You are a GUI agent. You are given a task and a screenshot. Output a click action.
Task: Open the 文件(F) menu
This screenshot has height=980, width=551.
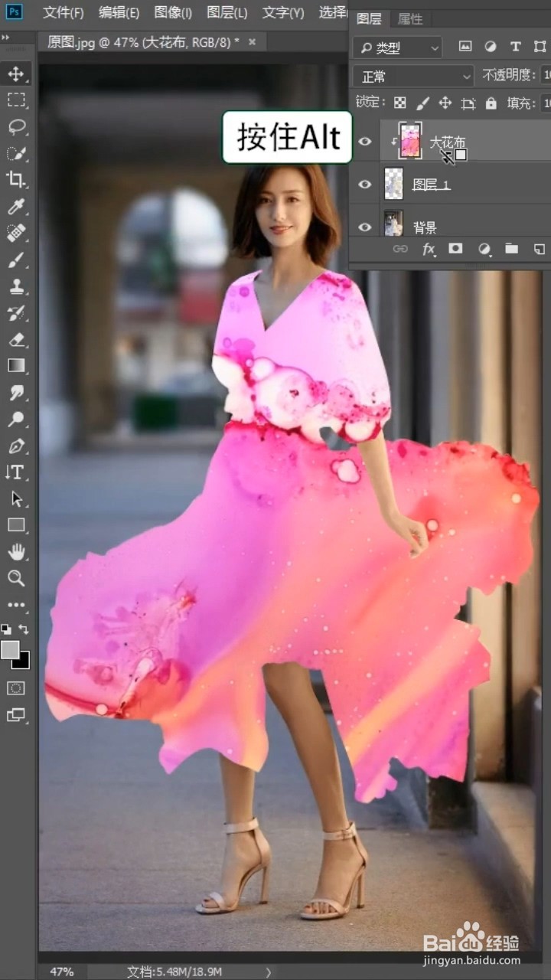63,13
